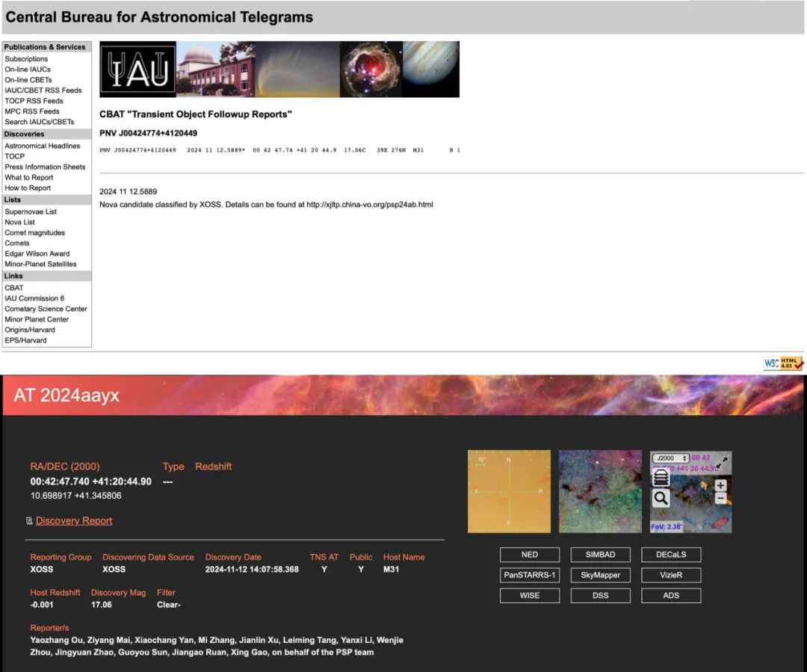The image size is (807, 672).
Task: Open the colored sky survey thumbnail
Action: pos(600,491)
